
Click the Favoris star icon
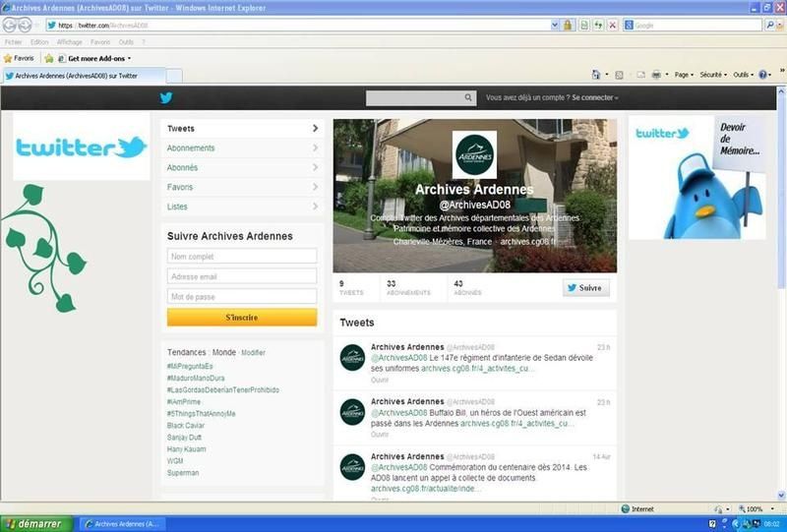click(x=8, y=58)
